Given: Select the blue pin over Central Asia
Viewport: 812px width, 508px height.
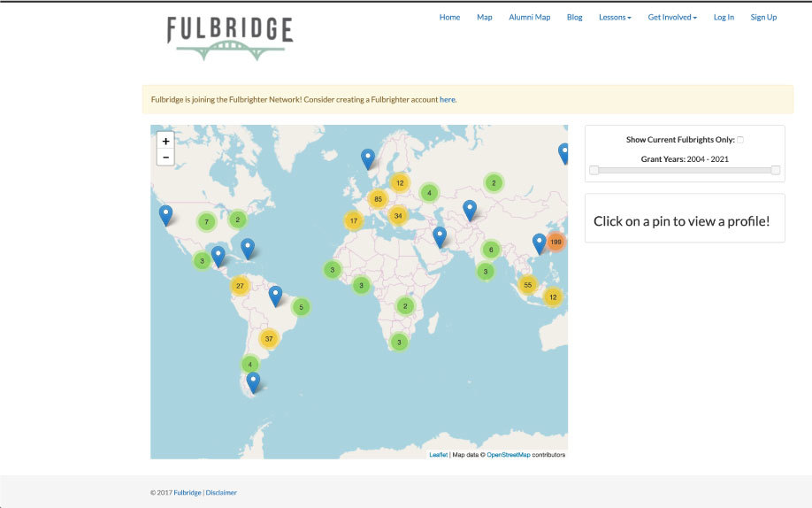Looking at the screenshot, I should pos(470,210).
